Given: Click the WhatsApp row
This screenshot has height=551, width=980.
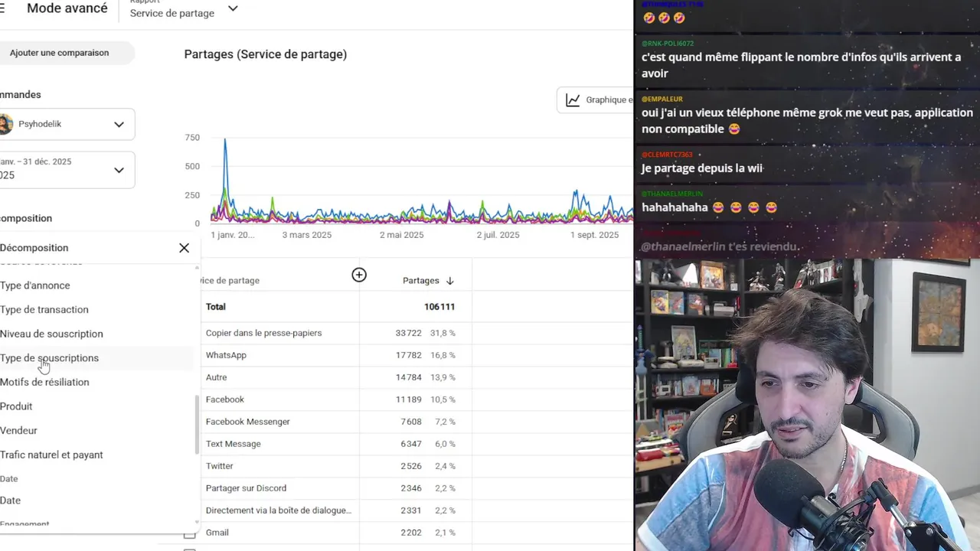Looking at the screenshot, I should point(226,355).
